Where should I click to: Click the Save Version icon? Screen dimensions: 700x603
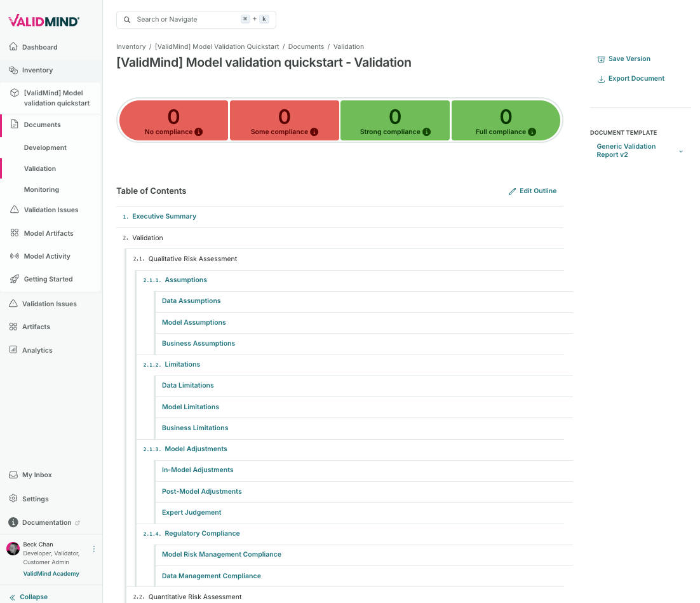[x=601, y=59]
